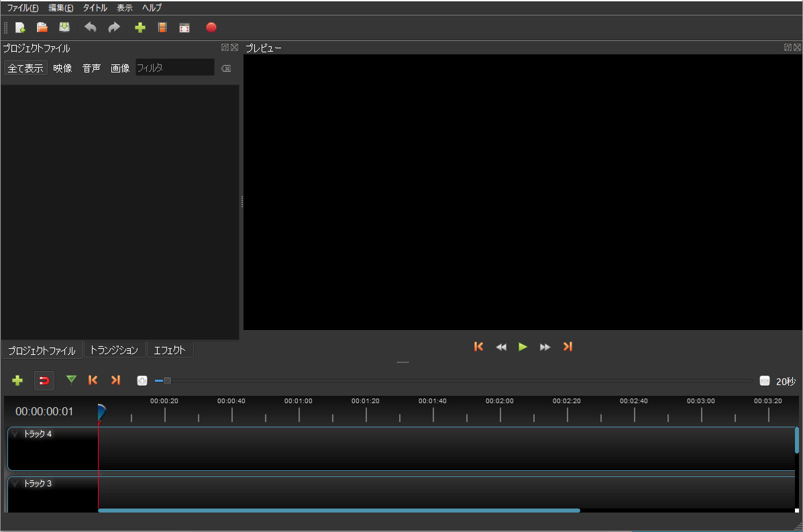803x532 pixels.
Task: Import media files with the green plus
Action: pyautogui.click(x=140, y=28)
